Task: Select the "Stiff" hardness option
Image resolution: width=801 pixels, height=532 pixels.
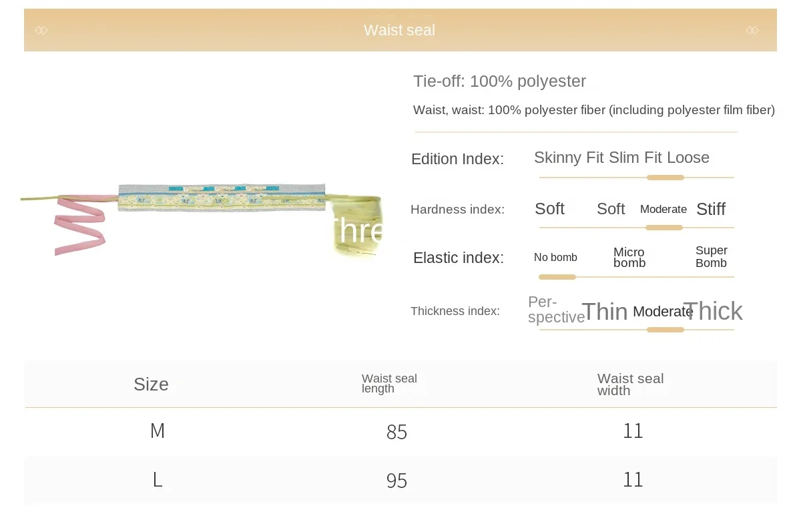Action: pyautogui.click(x=710, y=209)
